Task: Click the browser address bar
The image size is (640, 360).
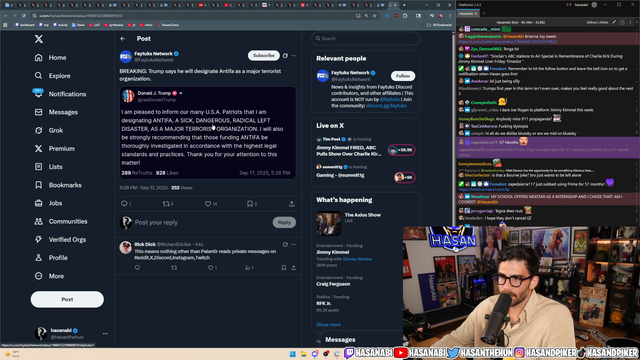Action: [x=196, y=16]
